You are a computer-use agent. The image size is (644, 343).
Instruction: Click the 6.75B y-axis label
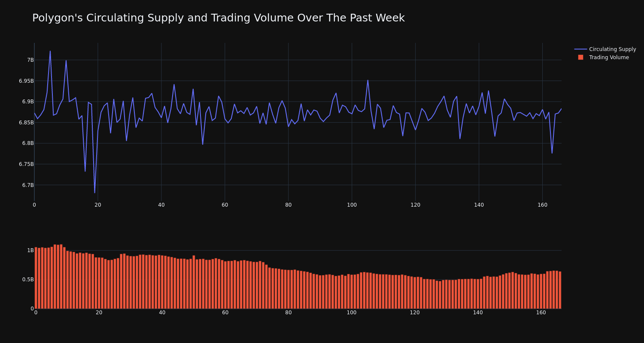pyautogui.click(x=26, y=164)
